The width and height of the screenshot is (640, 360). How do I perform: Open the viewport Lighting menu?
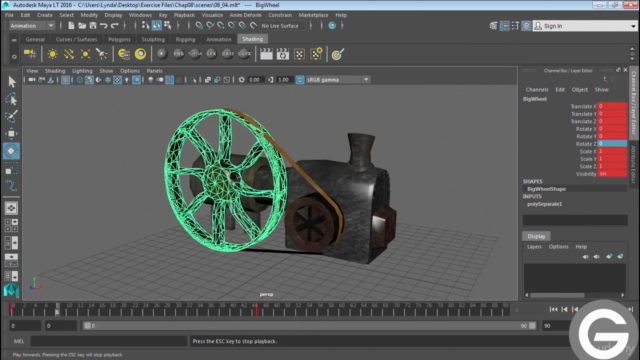click(x=82, y=71)
